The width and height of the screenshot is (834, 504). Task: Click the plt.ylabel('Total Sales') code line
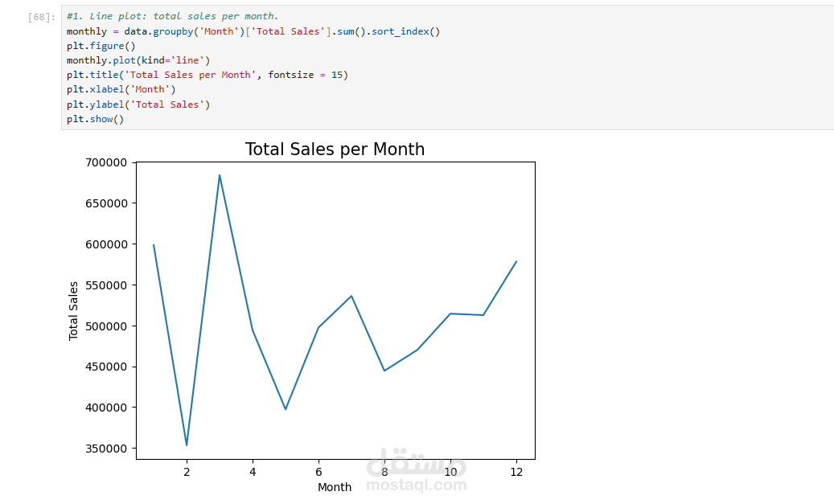coord(138,104)
